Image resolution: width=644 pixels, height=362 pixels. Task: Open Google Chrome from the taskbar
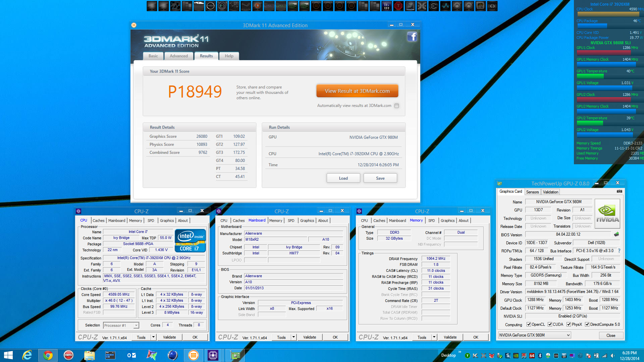point(48,355)
